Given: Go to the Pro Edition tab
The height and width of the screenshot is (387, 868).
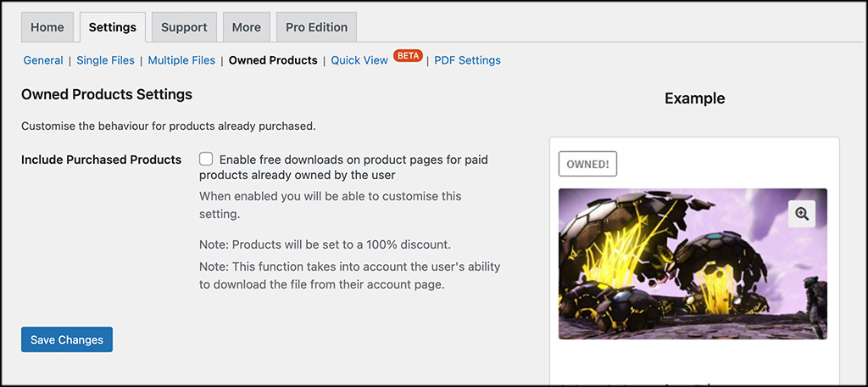Looking at the screenshot, I should pos(317,27).
